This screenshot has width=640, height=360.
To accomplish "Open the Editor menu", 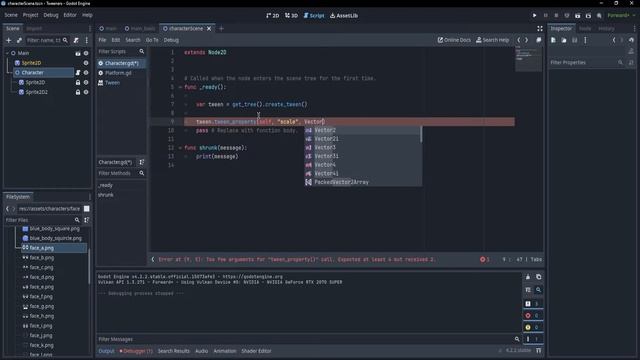I will (x=70, y=15).
